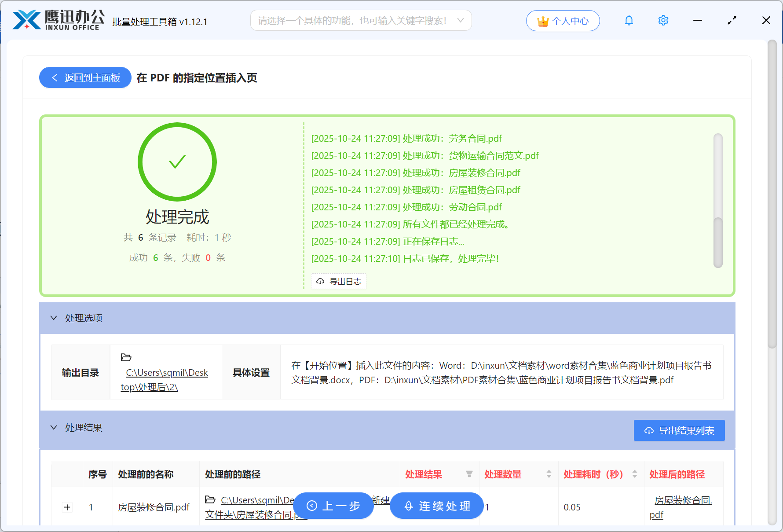Screen dimensions: 783x532
Task: Click the cloud icon on 导出日志
Action: (x=320, y=282)
